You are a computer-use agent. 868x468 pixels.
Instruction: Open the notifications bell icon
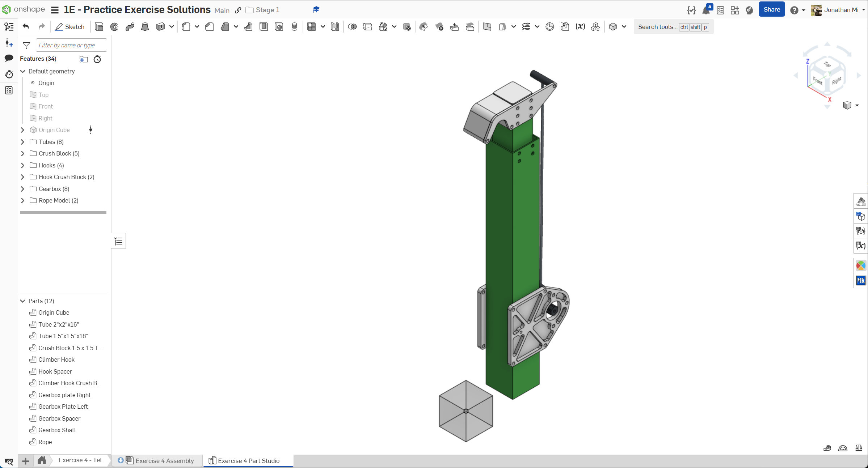point(706,10)
